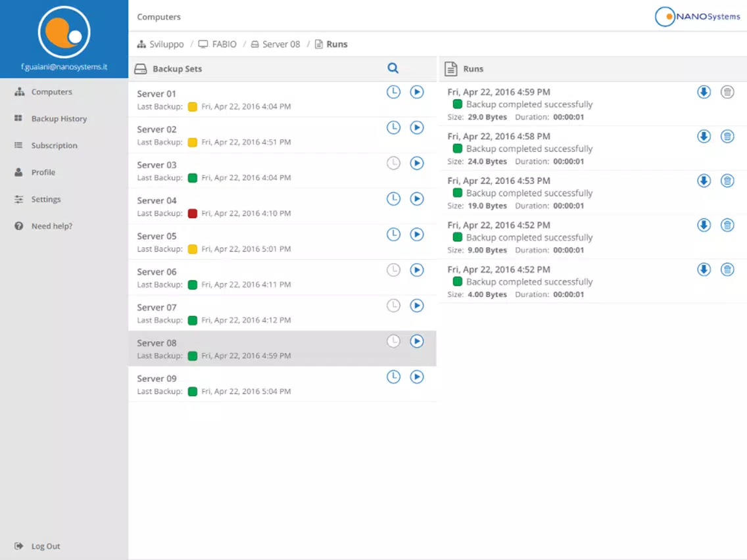This screenshot has height=560, width=747.
Task: Open schedule clock for Server 04
Action: coord(393,198)
